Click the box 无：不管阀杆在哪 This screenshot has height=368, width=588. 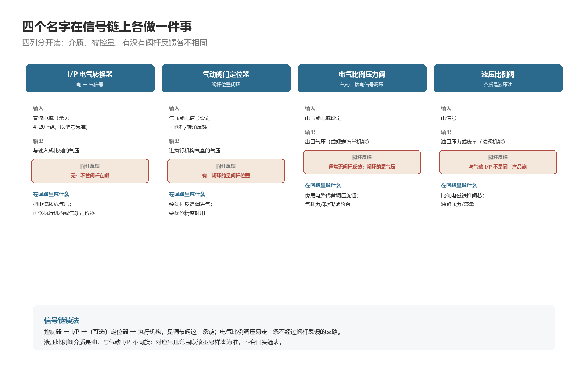[x=90, y=171]
